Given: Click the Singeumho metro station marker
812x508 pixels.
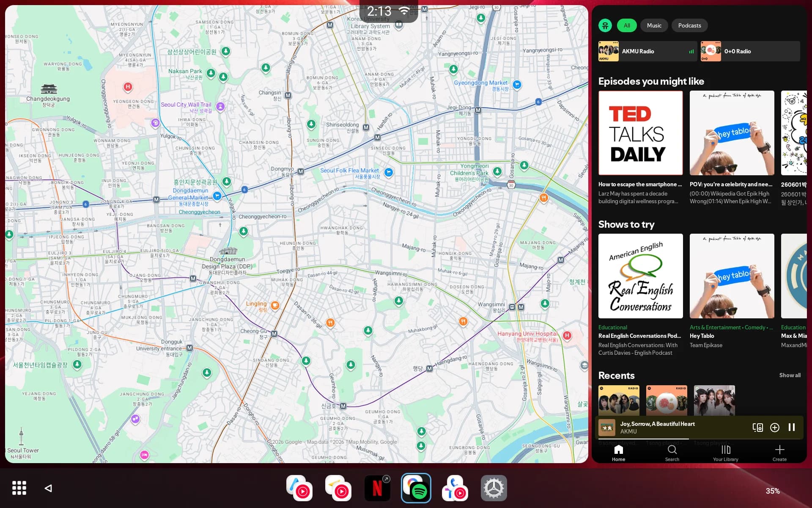Looking at the screenshot, I should click(x=343, y=406).
